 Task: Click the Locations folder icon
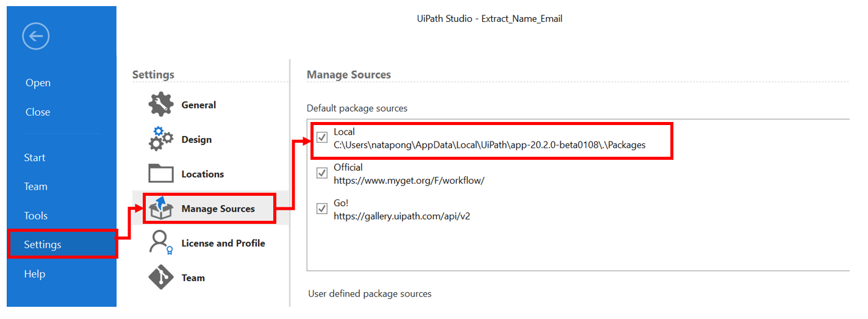[161, 174]
